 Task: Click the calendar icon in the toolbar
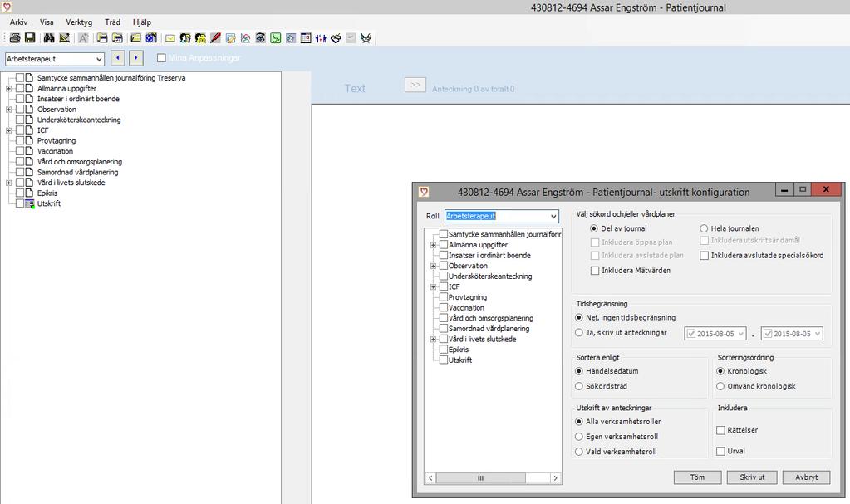click(306, 38)
